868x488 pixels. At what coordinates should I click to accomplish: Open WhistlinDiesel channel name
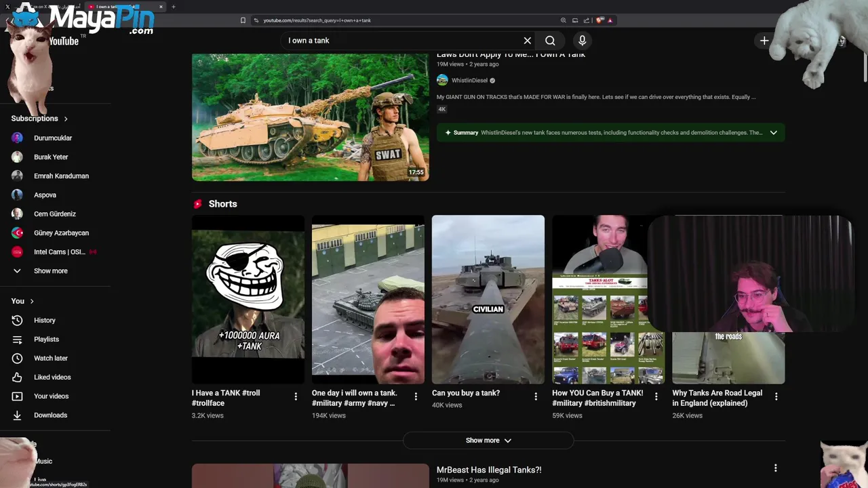tap(470, 81)
